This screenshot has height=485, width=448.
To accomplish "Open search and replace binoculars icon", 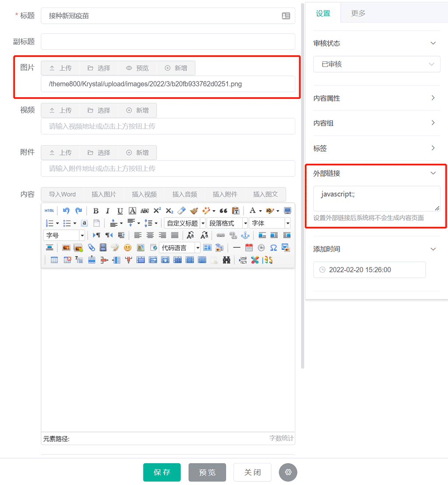I will [226, 260].
